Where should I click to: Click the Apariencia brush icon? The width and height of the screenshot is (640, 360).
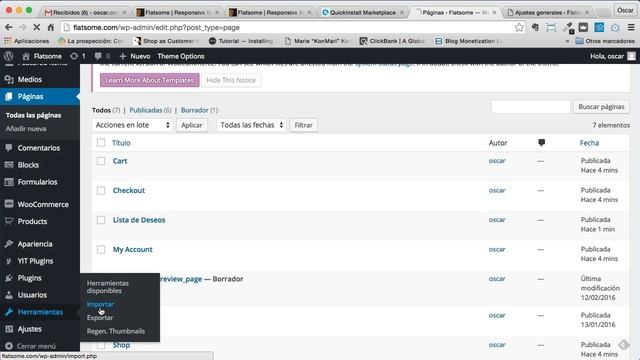coord(9,244)
